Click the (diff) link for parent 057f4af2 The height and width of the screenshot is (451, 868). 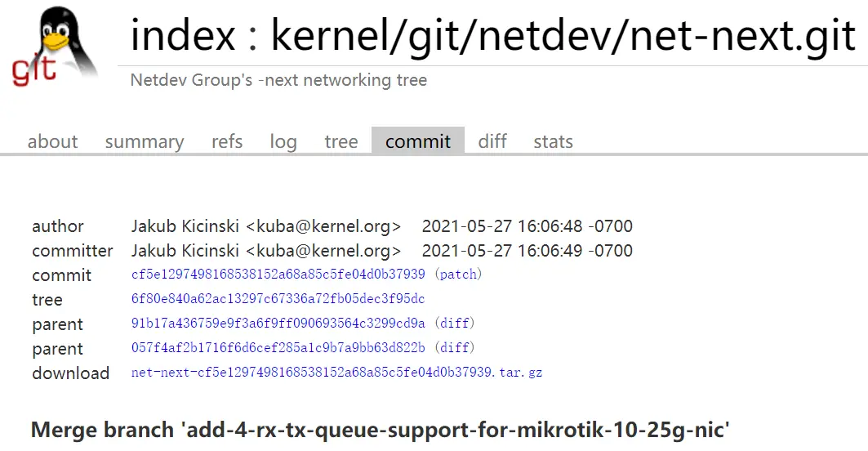455,347
